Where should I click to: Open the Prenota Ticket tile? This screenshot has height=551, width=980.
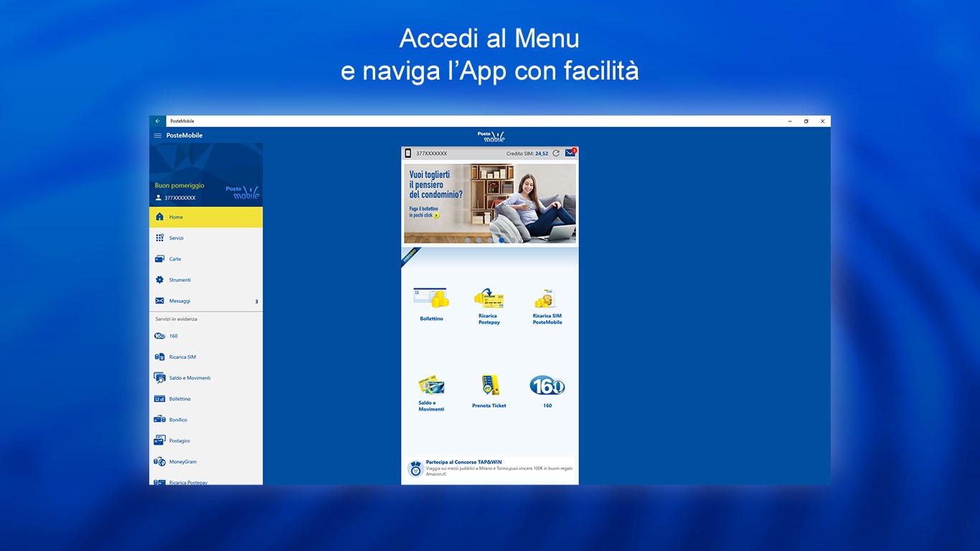click(489, 392)
